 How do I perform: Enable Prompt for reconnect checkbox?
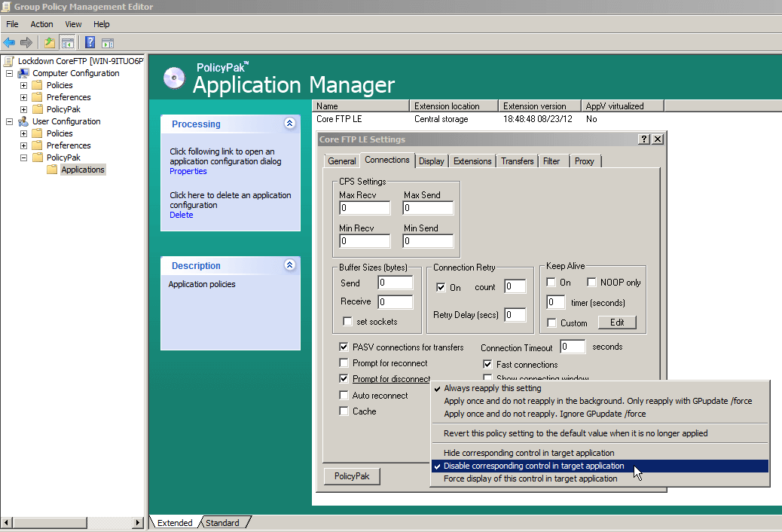click(x=344, y=362)
